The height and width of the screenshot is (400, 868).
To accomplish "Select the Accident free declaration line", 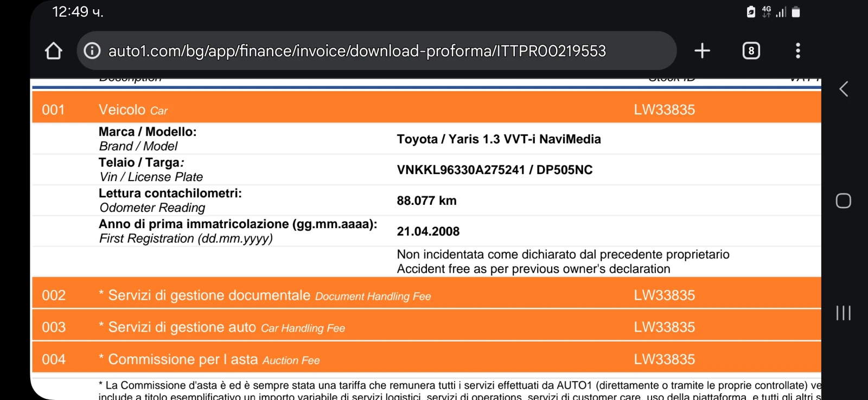I will (533, 269).
